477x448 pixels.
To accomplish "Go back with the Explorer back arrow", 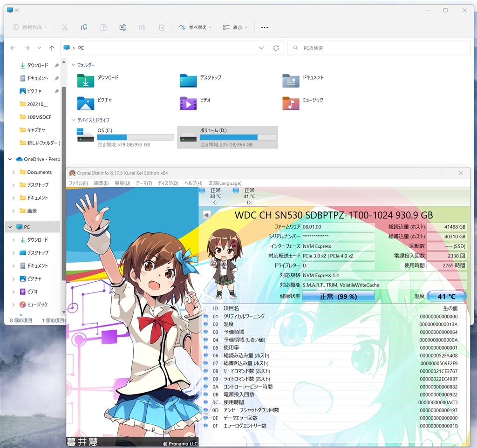I will point(13,48).
